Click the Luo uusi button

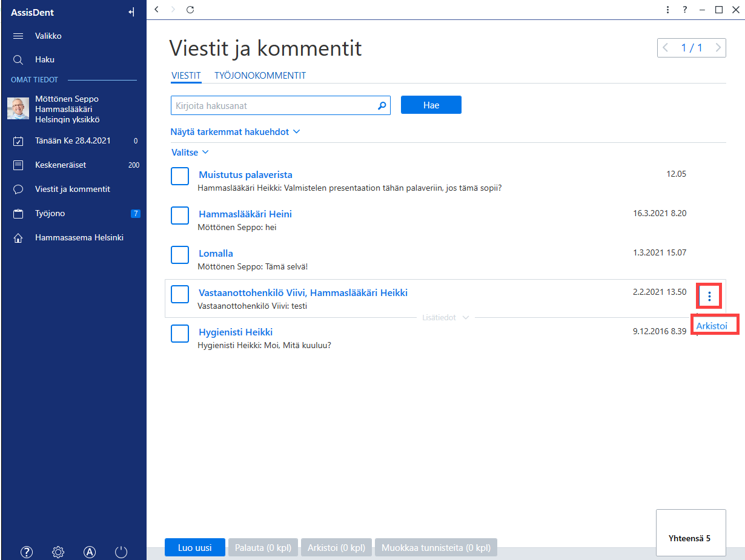click(x=195, y=547)
